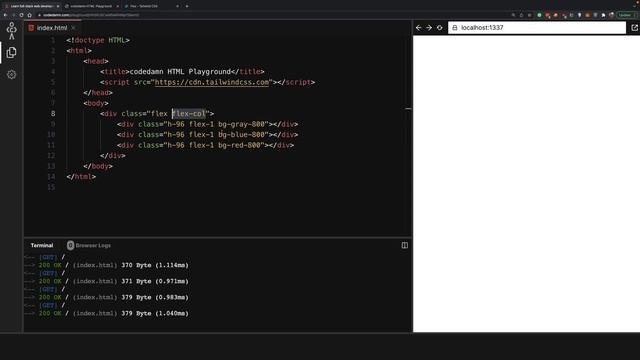Open the settings gear in sidebar
The width and height of the screenshot is (640, 360).
point(11,75)
